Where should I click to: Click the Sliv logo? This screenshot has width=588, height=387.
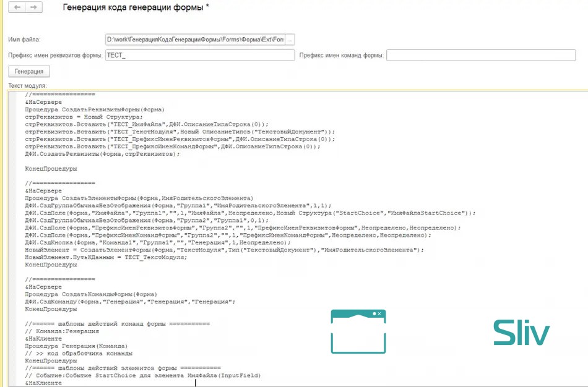tap(521, 332)
